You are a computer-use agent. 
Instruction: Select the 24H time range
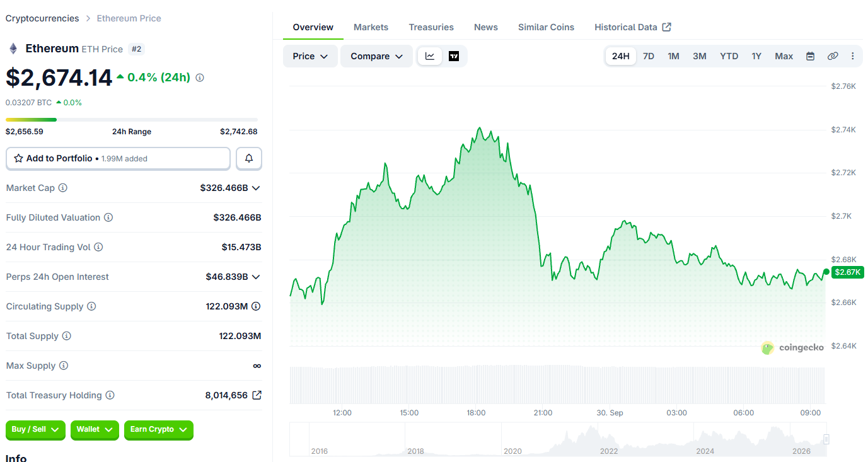click(621, 56)
